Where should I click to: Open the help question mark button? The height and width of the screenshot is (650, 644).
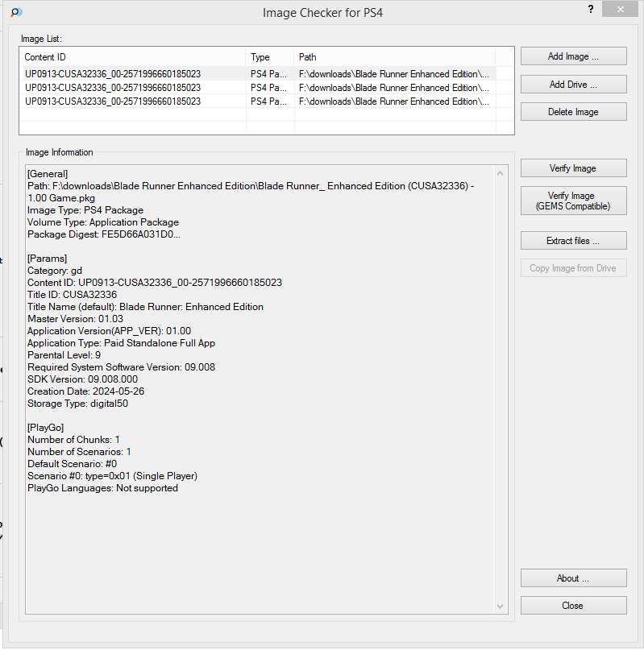(591, 9)
